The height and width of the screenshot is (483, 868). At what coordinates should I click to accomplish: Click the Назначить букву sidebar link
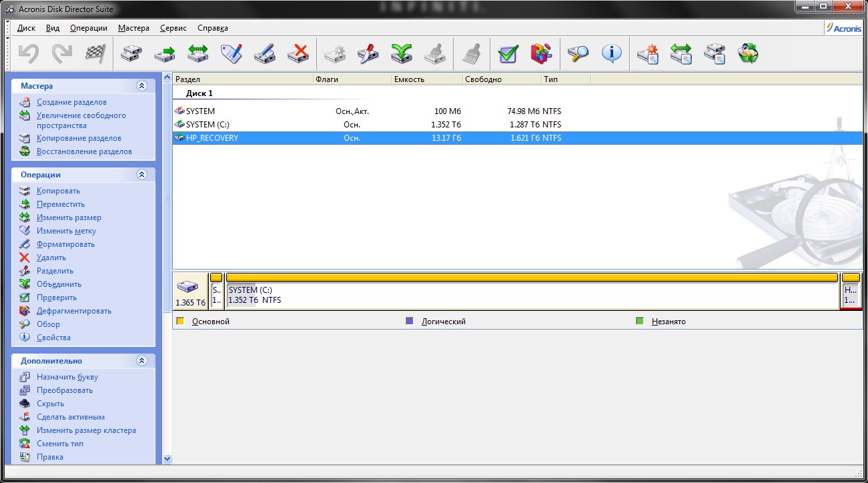tap(67, 377)
